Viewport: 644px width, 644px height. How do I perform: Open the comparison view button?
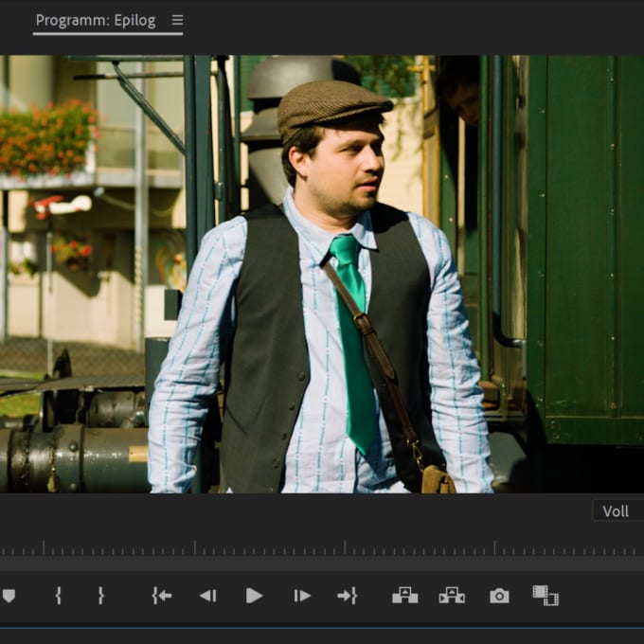546,596
